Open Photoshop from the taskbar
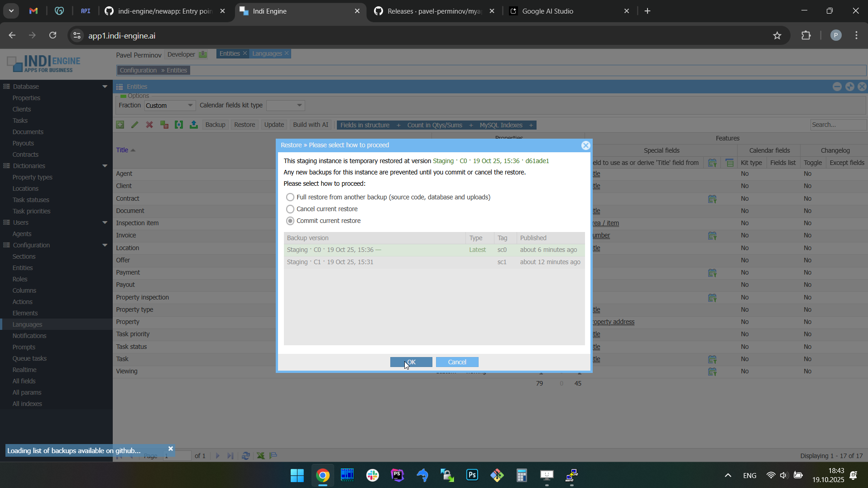Image resolution: width=868 pixels, height=488 pixels. click(472, 475)
